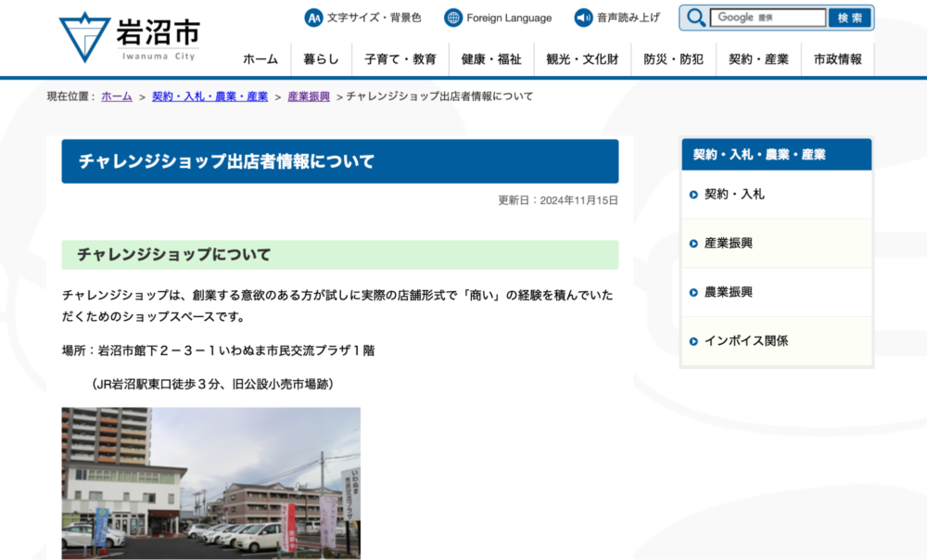
Task: Follow the 契約・入札・農業・産業 breadcrumb link
Action: coord(210,96)
